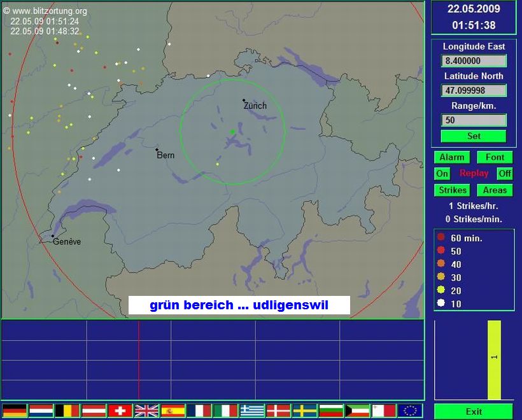Click the Range/km input field
The height and width of the screenshot is (420, 522).
pyautogui.click(x=474, y=120)
